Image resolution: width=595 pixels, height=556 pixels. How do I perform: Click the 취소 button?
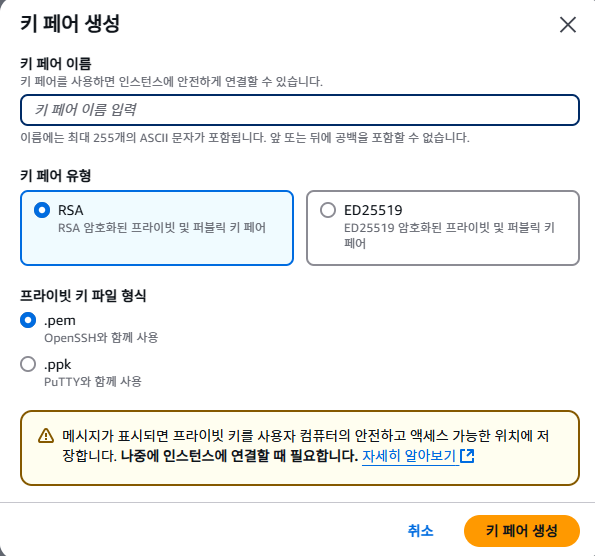pos(420,531)
